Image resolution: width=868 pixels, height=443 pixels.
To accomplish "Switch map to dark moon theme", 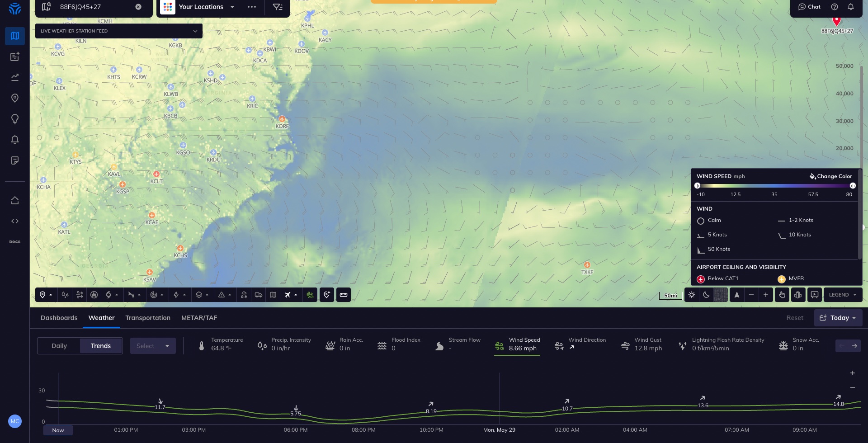I will point(706,295).
